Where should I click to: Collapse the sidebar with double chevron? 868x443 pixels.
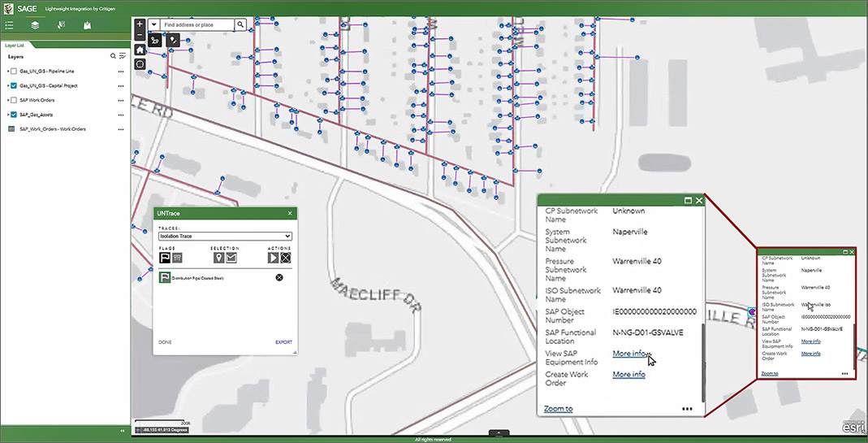(x=123, y=431)
